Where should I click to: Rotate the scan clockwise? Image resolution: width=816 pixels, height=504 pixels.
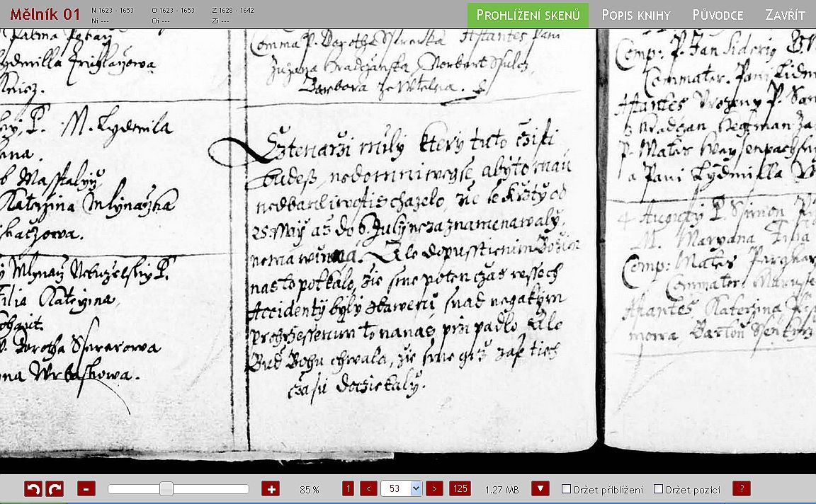(55, 488)
